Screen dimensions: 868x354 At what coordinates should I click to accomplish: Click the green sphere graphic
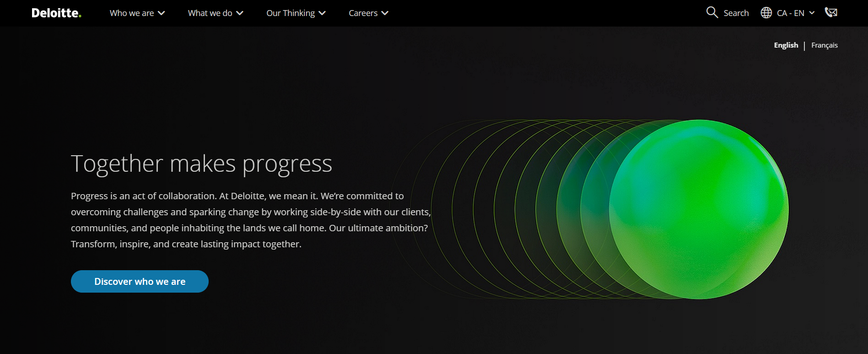699,209
